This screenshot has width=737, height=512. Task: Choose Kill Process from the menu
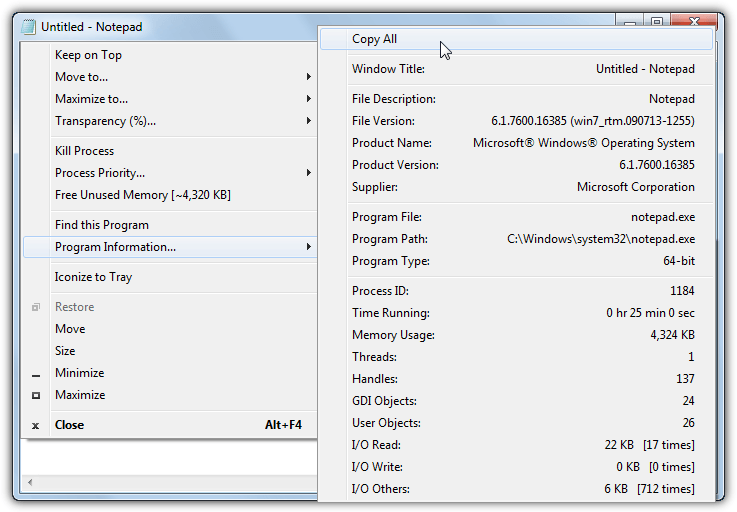tap(84, 151)
